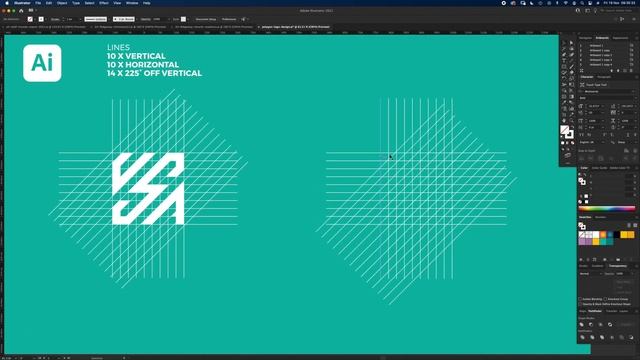Open the Window menu
The image size is (640, 360).
(x=132, y=3)
